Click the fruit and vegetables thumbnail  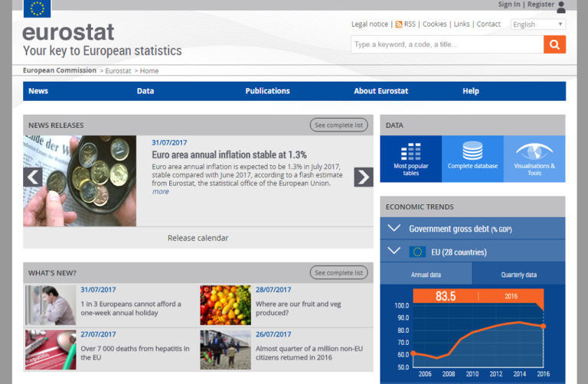225,305
